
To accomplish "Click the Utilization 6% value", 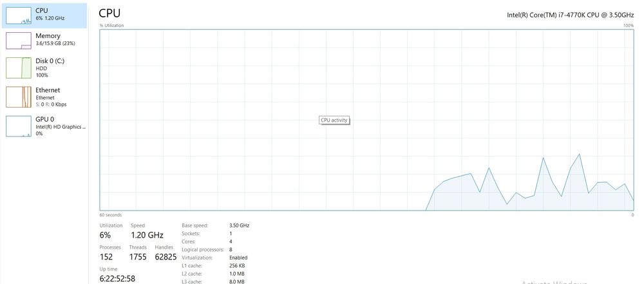I will coord(105,235).
